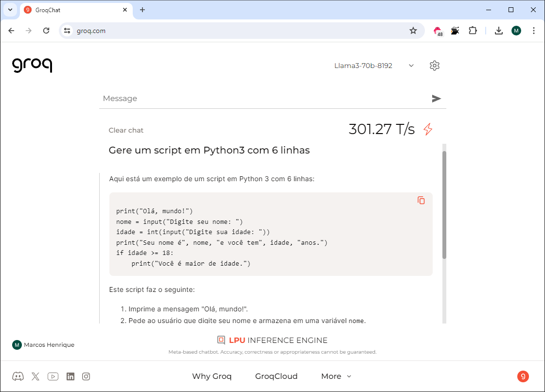Open Groq's X (Twitter) page
Viewport: 545px width, 392px height.
35,376
